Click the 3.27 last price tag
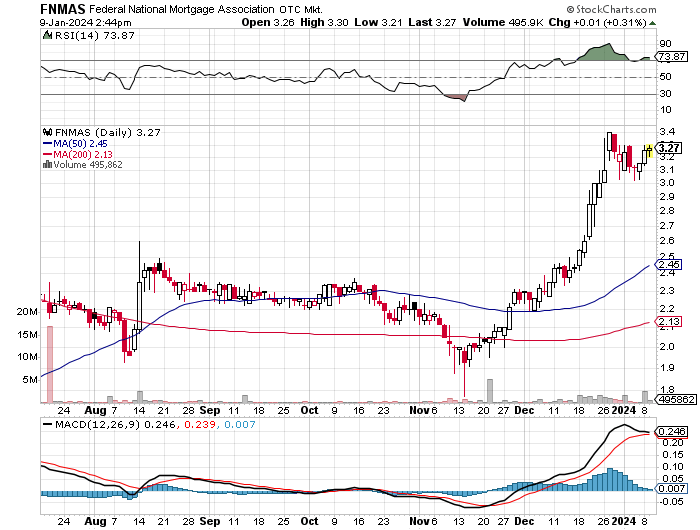 tap(669, 148)
